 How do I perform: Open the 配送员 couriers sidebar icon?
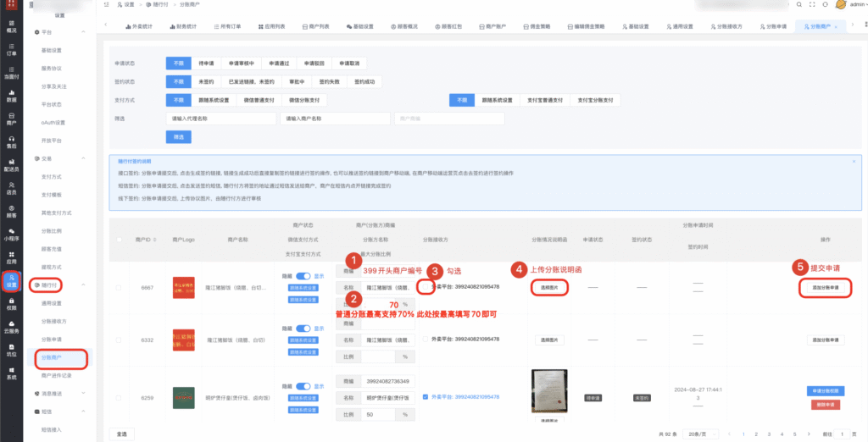coord(11,165)
